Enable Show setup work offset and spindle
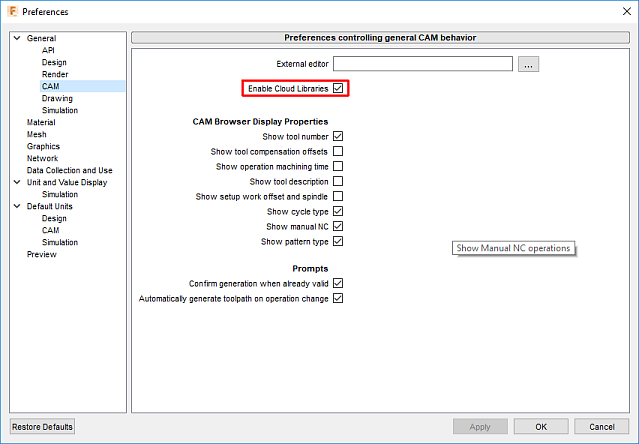 tap(338, 196)
